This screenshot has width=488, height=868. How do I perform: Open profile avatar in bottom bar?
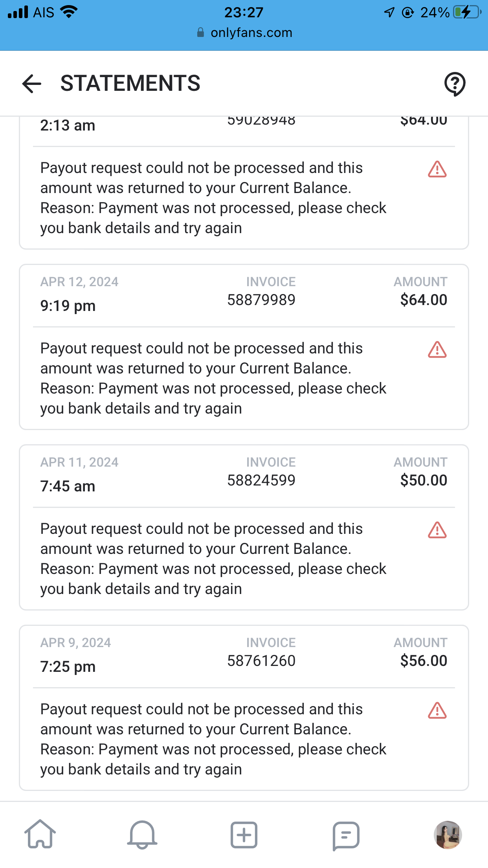pos(448,835)
